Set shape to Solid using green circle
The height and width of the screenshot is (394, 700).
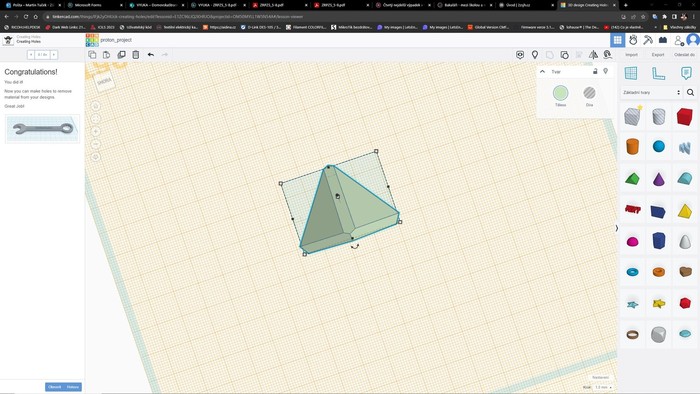[x=560, y=93]
